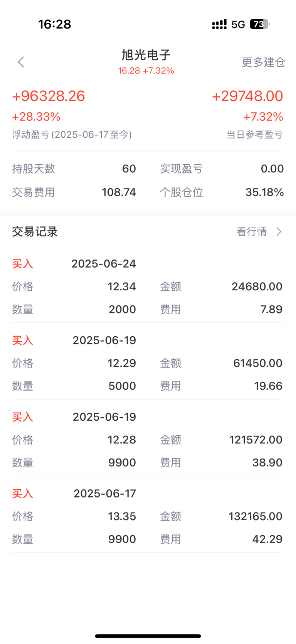Screen dimensions: 296x644
Task: Tap the 个股仓位 35.18% value
Action: 265,192
